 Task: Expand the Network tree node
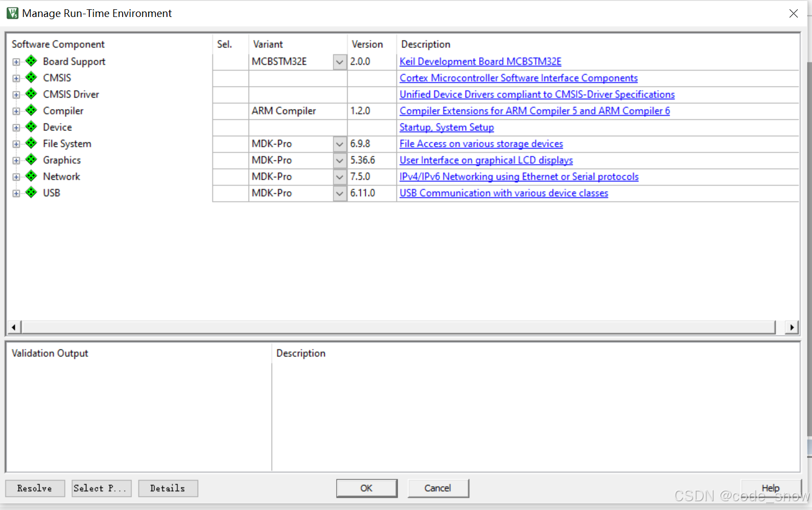click(16, 177)
